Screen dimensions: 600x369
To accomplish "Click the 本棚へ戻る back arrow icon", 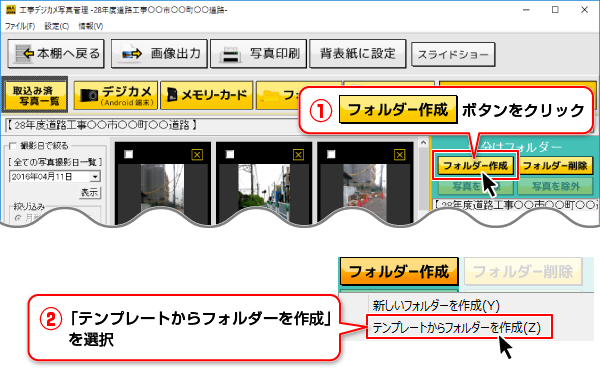I will point(24,54).
